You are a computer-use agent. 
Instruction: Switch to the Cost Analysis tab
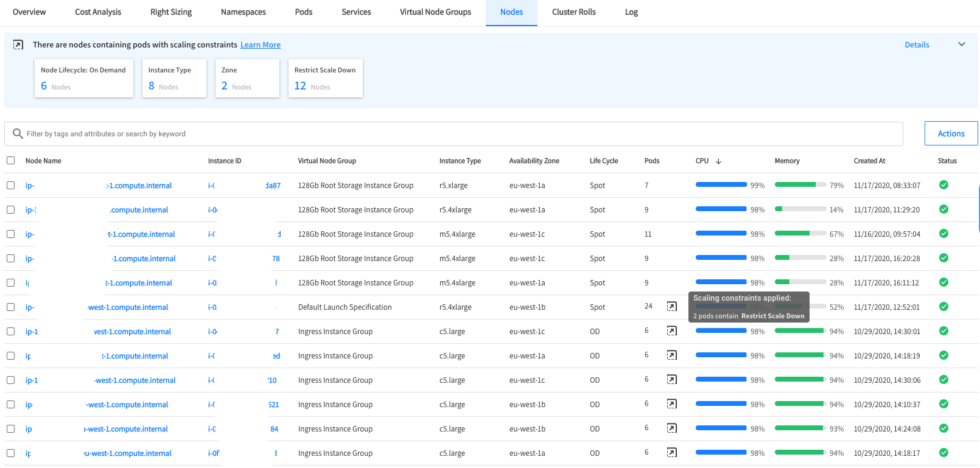click(98, 12)
